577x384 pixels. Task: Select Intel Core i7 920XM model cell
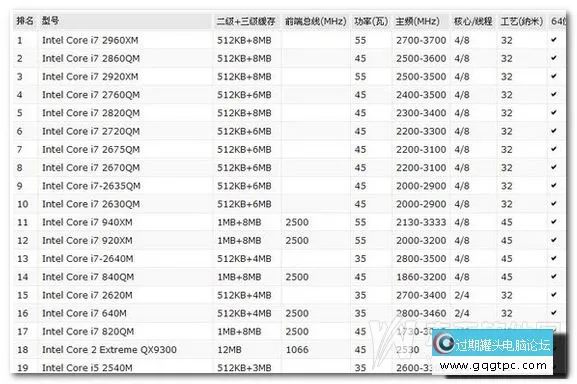pos(87,240)
